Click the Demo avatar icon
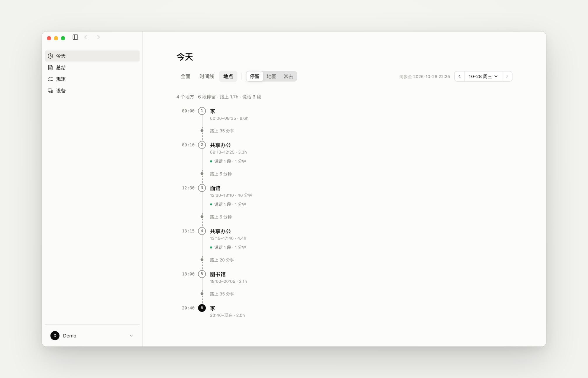588x378 pixels. (x=55, y=336)
